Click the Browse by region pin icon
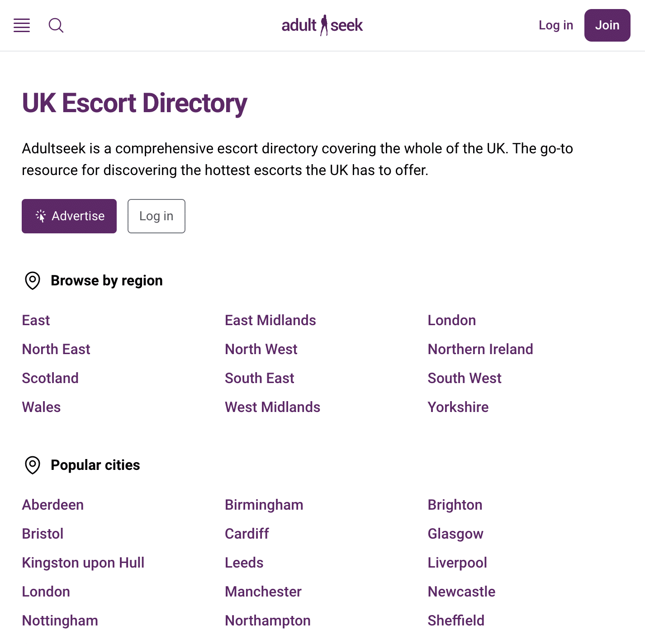Image resolution: width=645 pixels, height=644 pixels. [x=33, y=280]
